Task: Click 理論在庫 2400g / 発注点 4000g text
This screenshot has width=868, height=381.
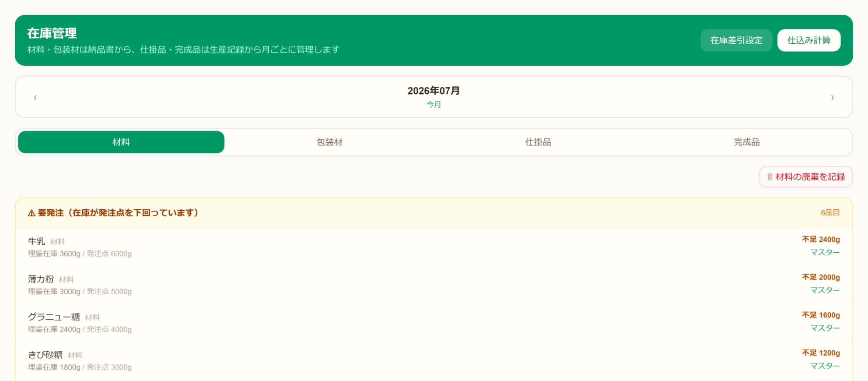Action: [80, 329]
